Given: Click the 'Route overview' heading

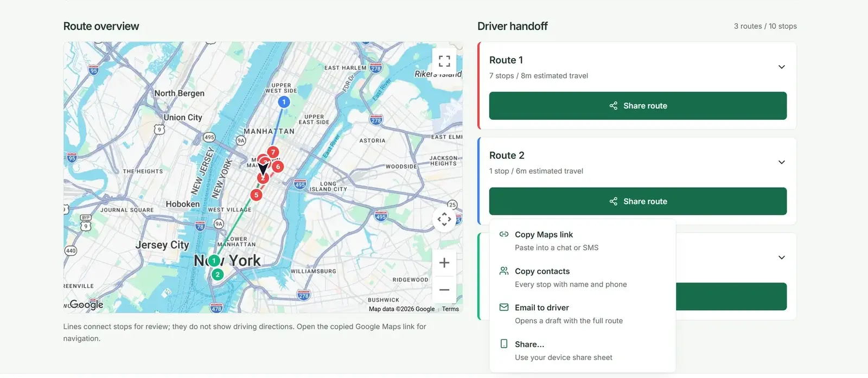Looking at the screenshot, I should click(x=101, y=26).
